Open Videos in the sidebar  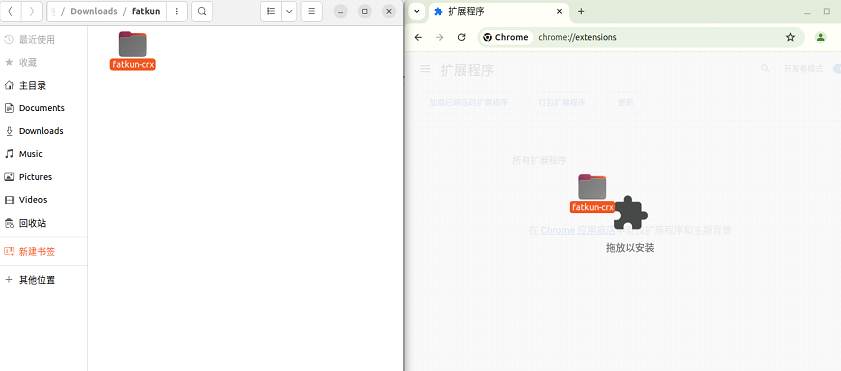pyautogui.click(x=43, y=200)
